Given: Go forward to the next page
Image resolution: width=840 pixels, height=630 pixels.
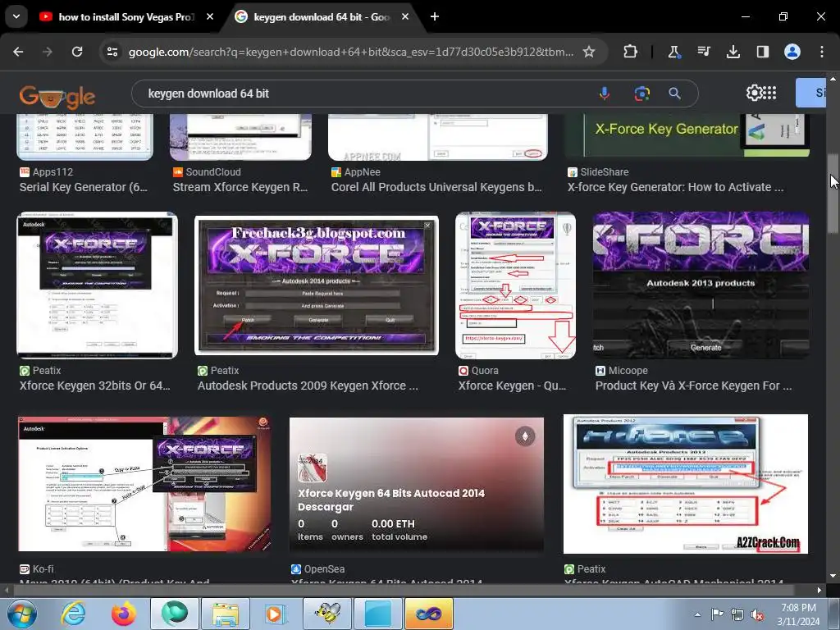Looking at the screenshot, I should pyautogui.click(x=48, y=52).
